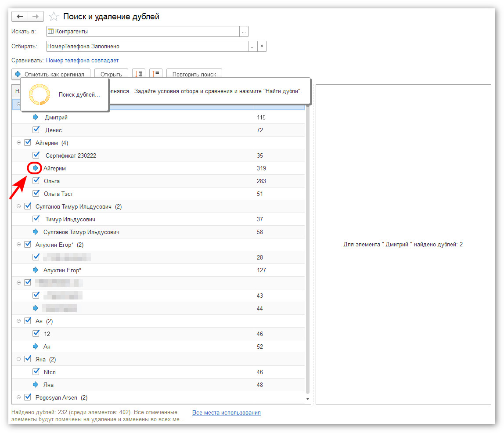
Task: Click arrow icon beside Апухтин Егор* 127
Action: (x=36, y=270)
